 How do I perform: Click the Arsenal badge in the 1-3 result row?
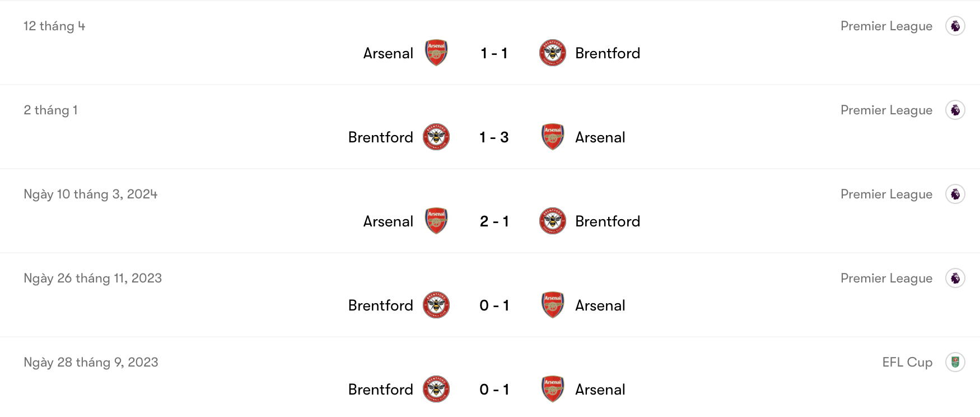553,137
